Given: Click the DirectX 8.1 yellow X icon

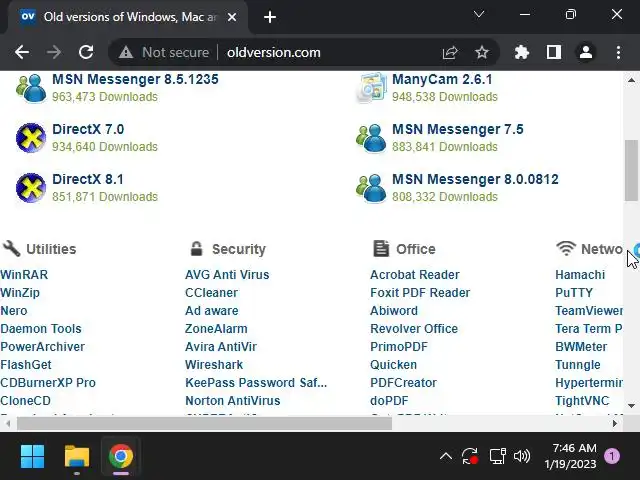Looking at the screenshot, I should 31,188.
